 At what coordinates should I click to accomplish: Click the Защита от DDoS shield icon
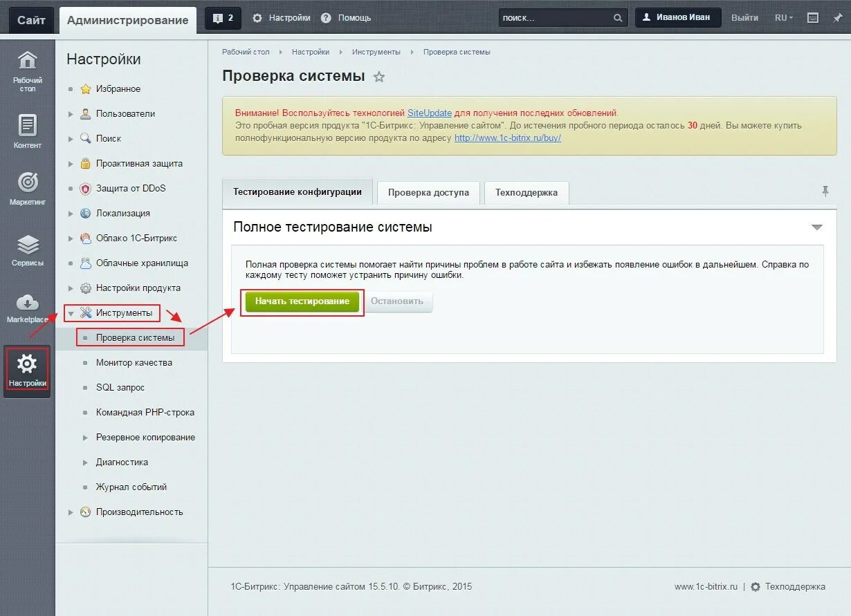click(x=85, y=188)
